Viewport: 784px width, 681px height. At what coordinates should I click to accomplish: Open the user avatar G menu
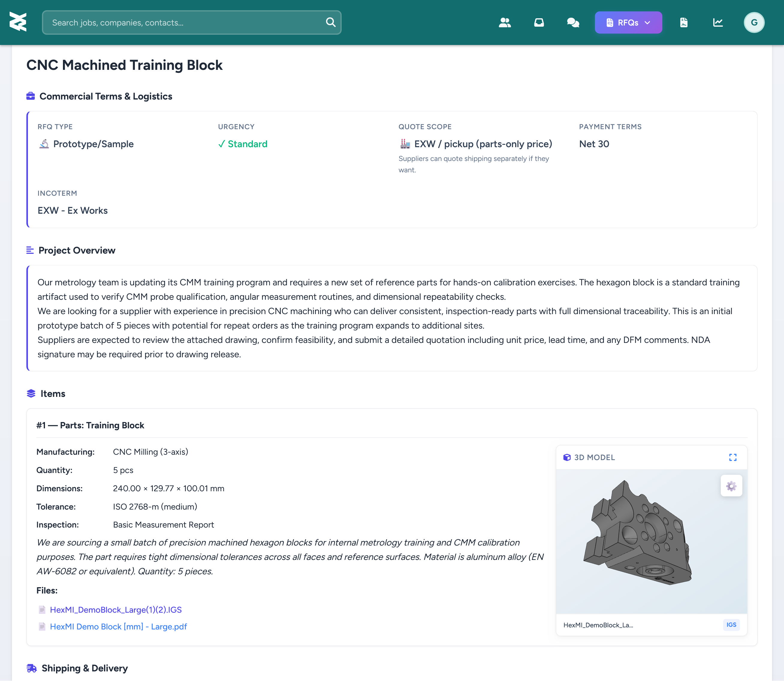point(754,22)
